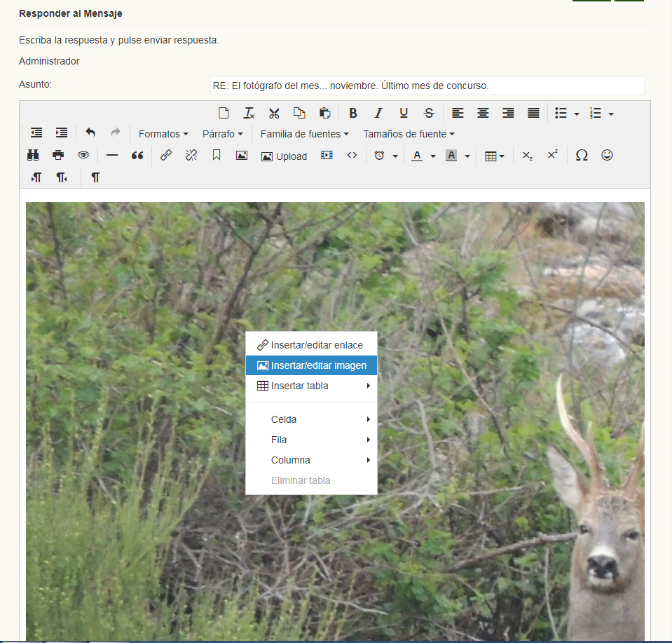The height and width of the screenshot is (643, 672).
Task: Clear formatting with the italic-x icon
Action: point(249,113)
